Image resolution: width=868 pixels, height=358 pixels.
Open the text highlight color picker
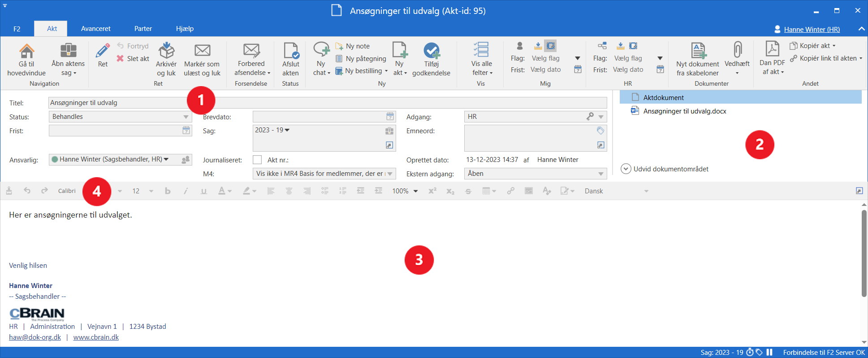click(249, 191)
